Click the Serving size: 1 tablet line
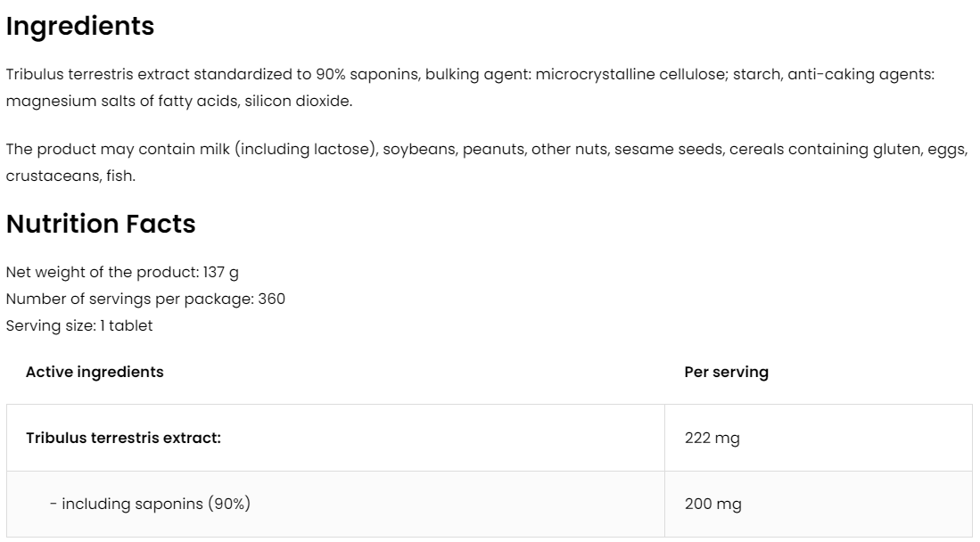980x542 pixels. coord(79,325)
